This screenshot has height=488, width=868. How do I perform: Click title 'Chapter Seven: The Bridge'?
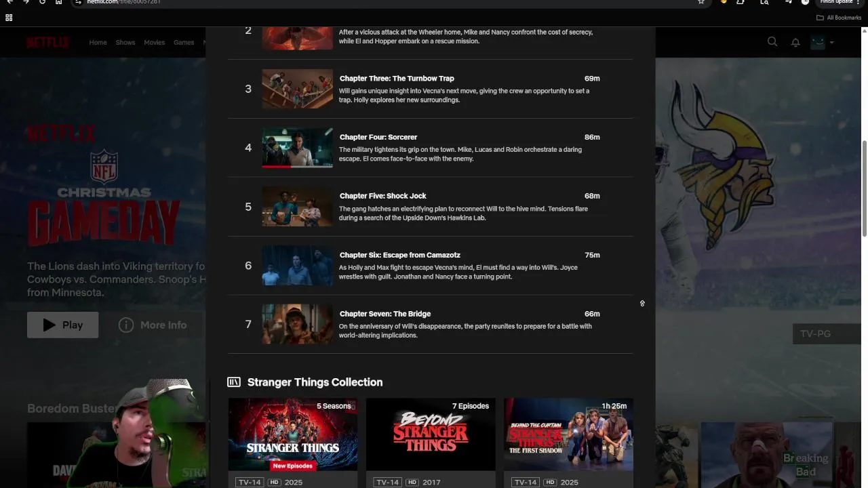pyautogui.click(x=385, y=314)
